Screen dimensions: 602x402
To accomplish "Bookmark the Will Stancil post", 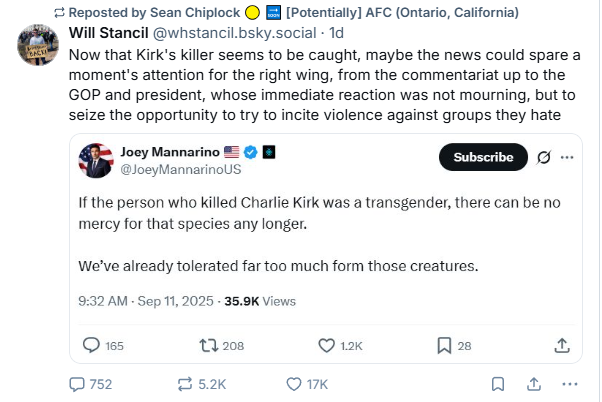I will pyautogui.click(x=498, y=384).
